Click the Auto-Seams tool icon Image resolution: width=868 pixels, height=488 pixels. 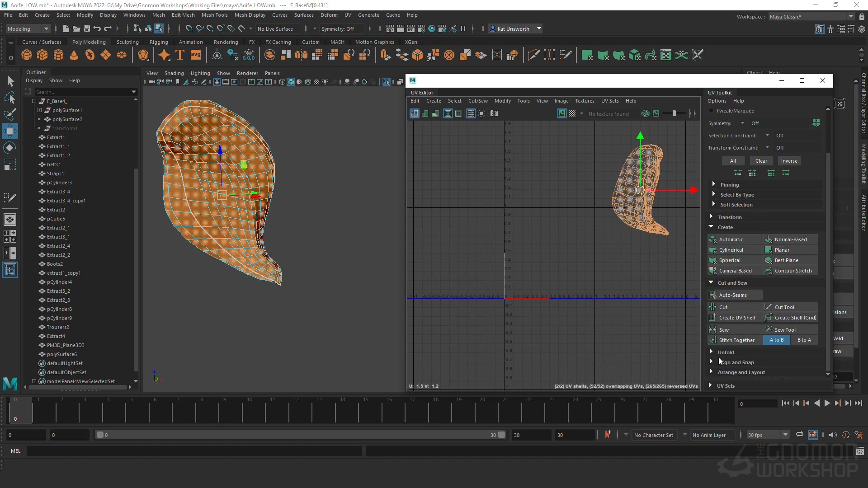point(713,295)
